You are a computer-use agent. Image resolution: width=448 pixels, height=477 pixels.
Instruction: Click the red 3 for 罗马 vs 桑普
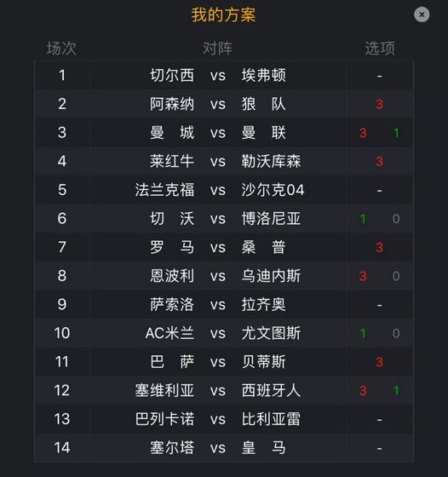coord(379,247)
